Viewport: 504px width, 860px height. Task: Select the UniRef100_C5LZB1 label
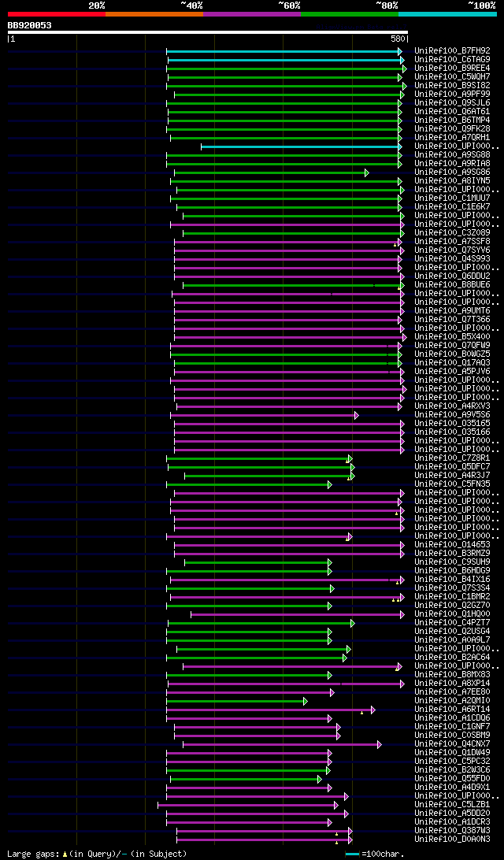[x=453, y=805]
